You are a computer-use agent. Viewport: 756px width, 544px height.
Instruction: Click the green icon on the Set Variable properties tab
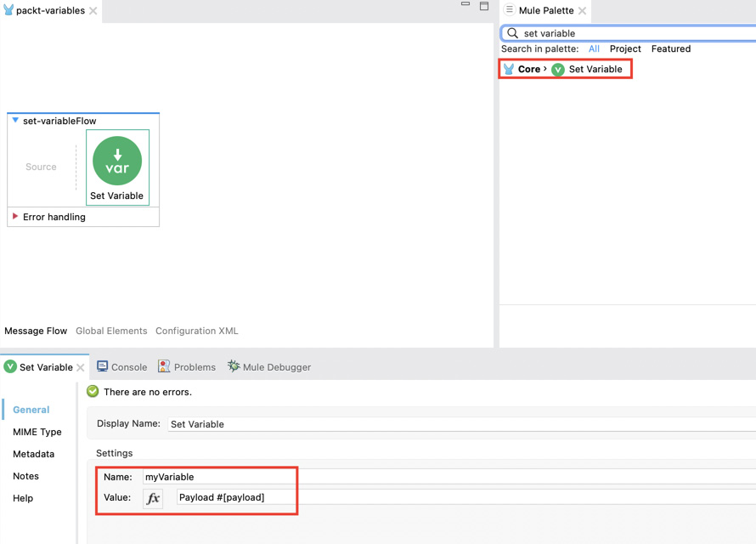[8, 366]
